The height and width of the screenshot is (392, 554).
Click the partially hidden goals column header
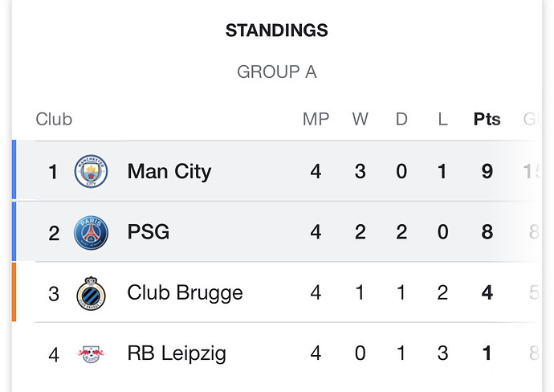click(532, 119)
